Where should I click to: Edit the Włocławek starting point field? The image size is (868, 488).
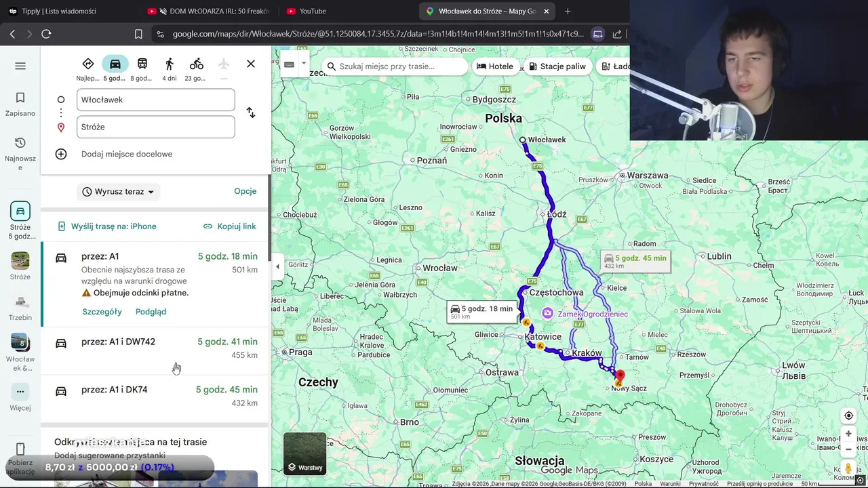pos(156,100)
